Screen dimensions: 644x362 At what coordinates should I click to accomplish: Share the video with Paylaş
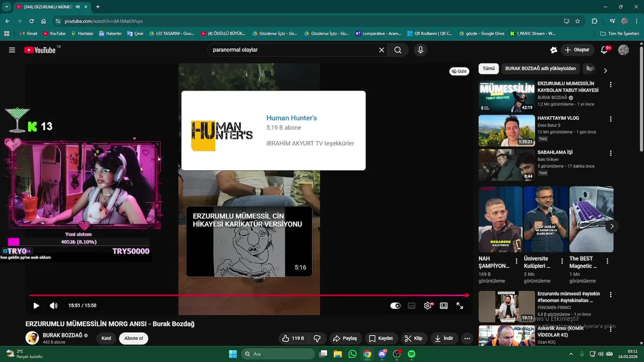click(346, 338)
